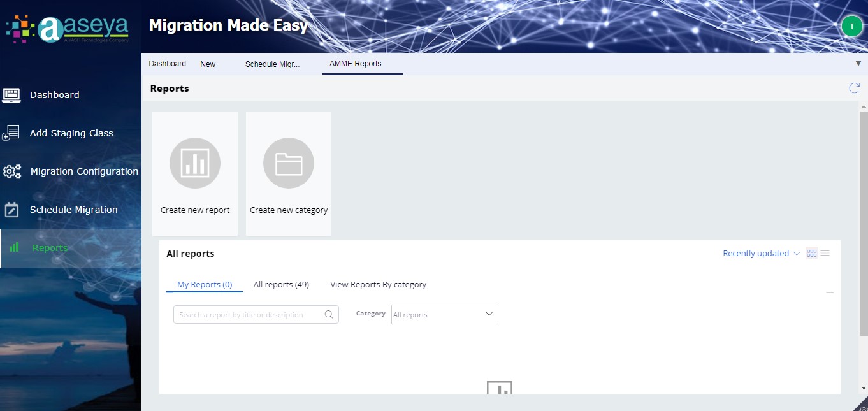This screenshot has height=411, width=868.
Task: Select the My Reports (0) tab
Action: coord(205,285)
